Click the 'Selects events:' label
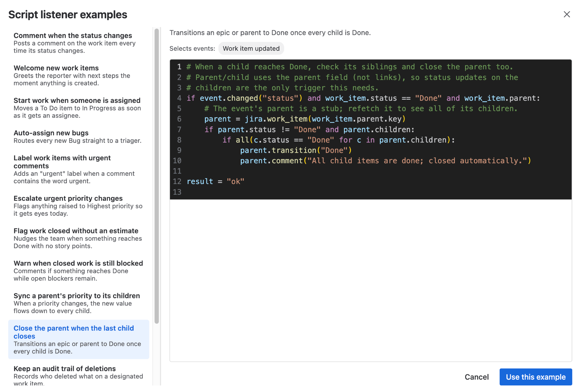This screenshot has width=581, height=392. 192,48
